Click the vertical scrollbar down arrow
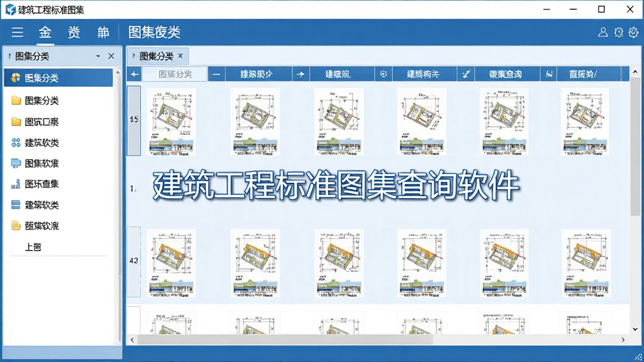The image size is (644, 362). (635, 329)
